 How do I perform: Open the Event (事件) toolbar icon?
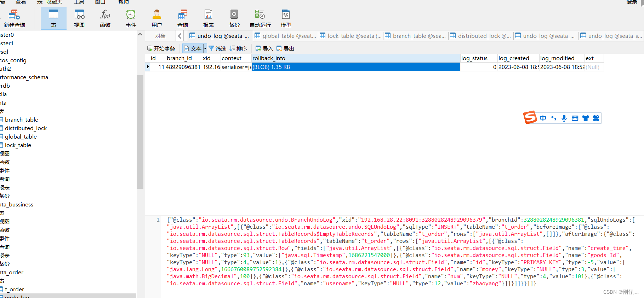click(x=131, y=19)
